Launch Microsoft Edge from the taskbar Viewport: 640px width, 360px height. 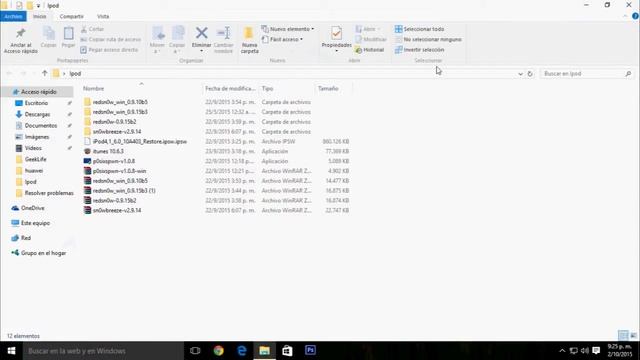(x=242, y=351)
